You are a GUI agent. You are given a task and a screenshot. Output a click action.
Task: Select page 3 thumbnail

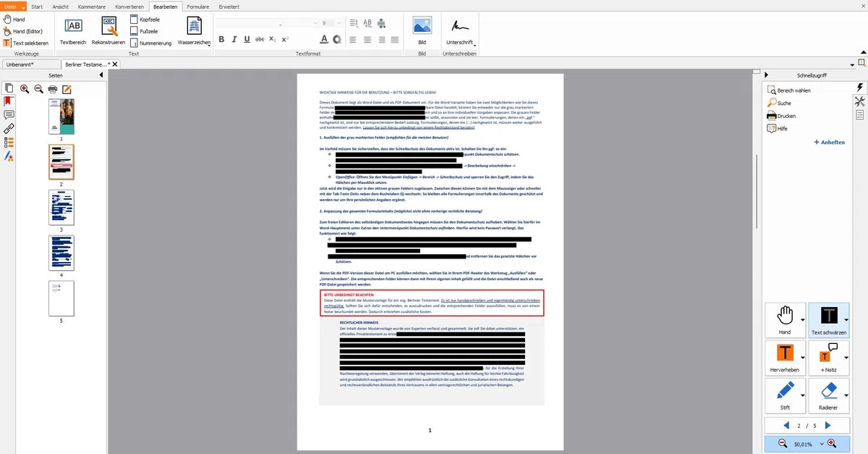61,208
